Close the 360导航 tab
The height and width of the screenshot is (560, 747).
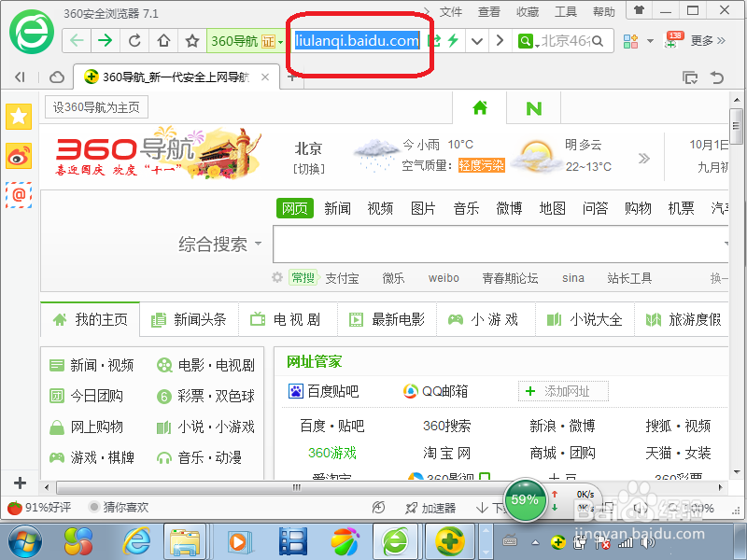(x=265, y=77)
